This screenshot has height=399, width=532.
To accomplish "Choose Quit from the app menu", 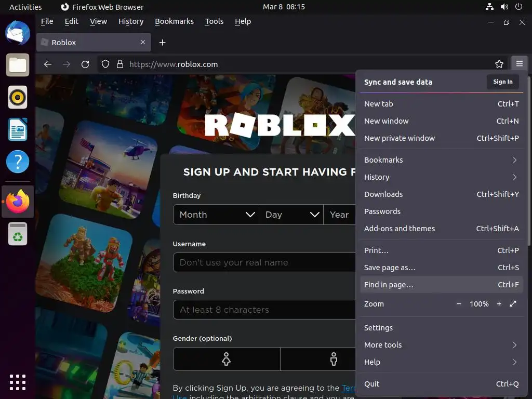I will (x=441, y=384).
